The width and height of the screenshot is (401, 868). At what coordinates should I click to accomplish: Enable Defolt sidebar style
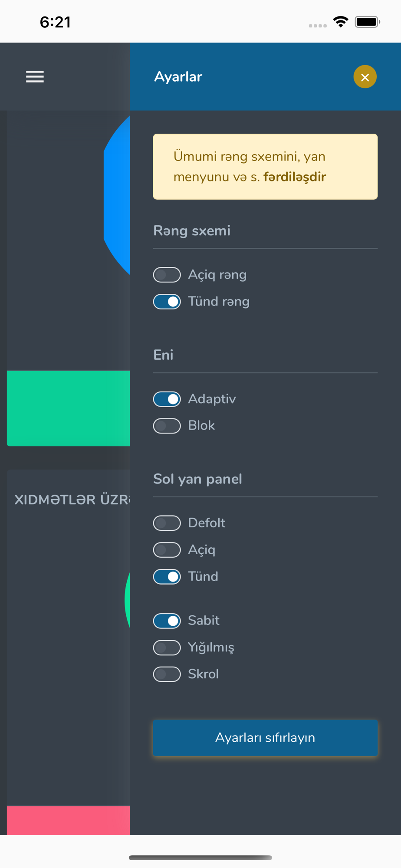(x=167, y=523)
